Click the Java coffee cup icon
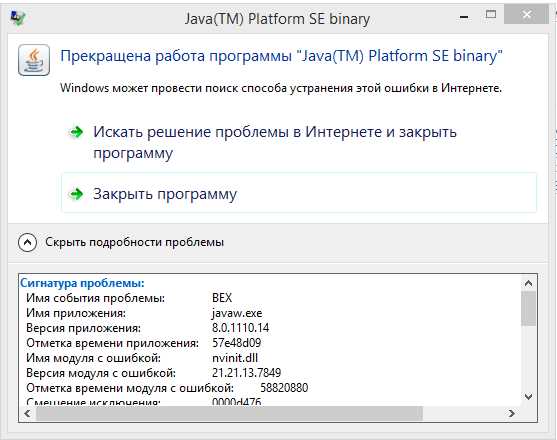Image resolution: width=557 pixels, height=440 pixels. pyautogui.click(x=34, y=60)
